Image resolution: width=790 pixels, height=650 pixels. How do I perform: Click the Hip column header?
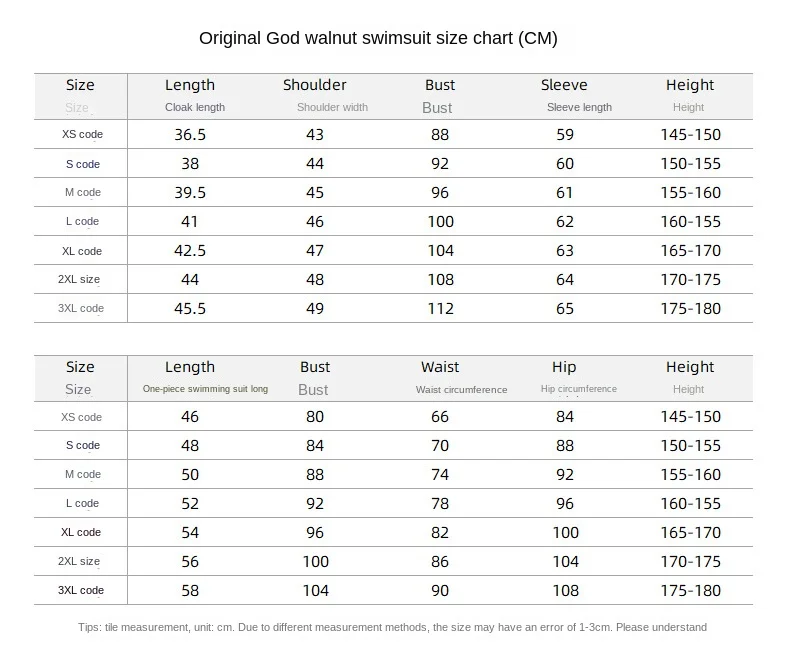[x=564, y=367]
